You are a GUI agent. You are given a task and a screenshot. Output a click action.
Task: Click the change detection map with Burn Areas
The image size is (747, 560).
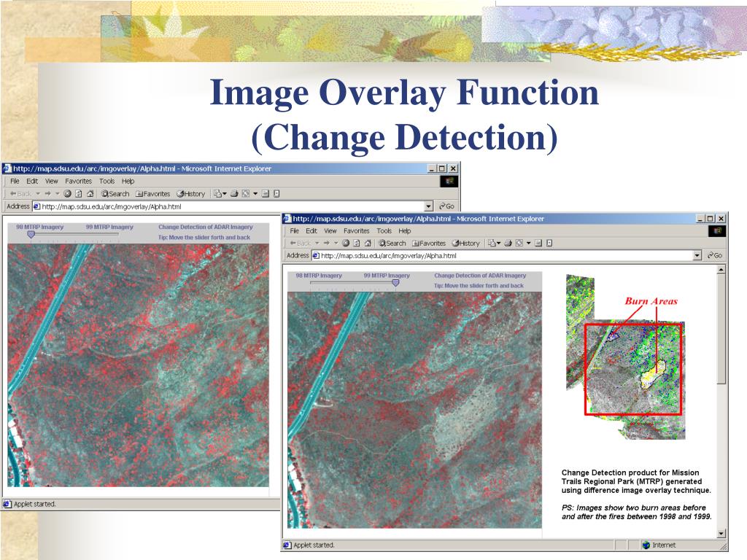click(625, 356)
